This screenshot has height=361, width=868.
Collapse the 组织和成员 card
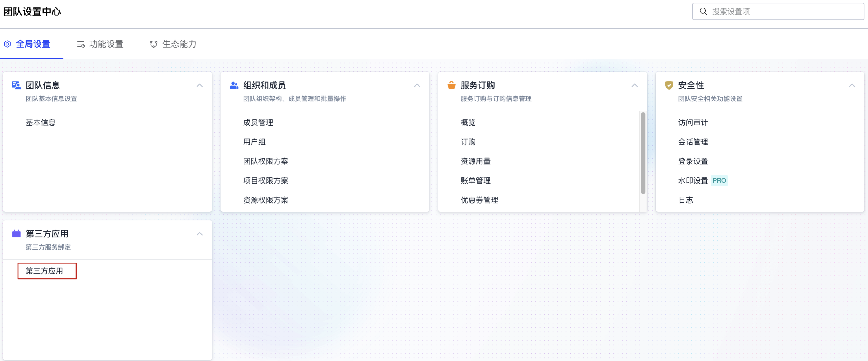tap(417, 86)
